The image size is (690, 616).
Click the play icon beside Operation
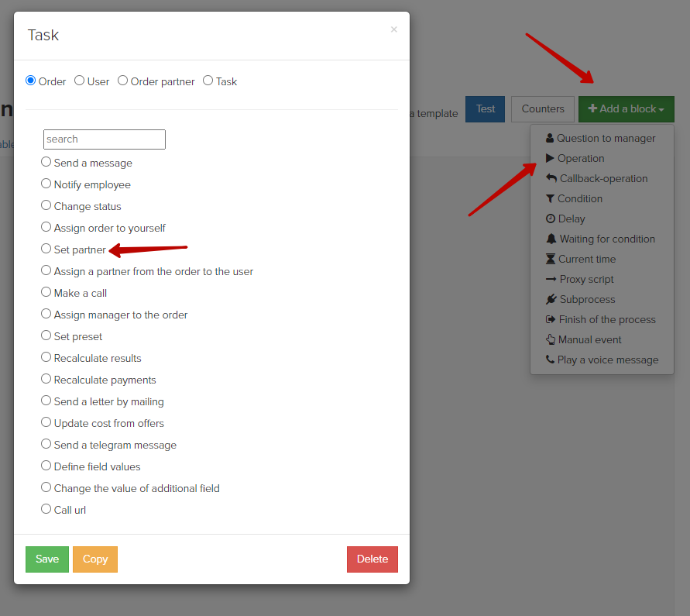pos(550,158)
